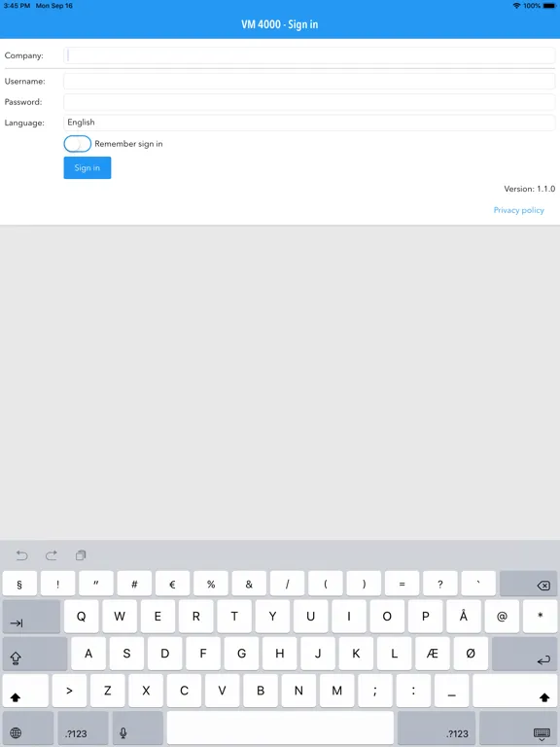The height and width of the screenshot is (747, 560).
Task: Tap the tab key arrow icon
Action: [31, 617]
